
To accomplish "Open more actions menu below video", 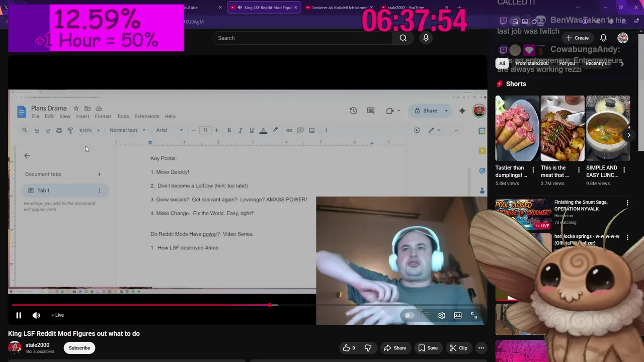I will coord(481,348).
